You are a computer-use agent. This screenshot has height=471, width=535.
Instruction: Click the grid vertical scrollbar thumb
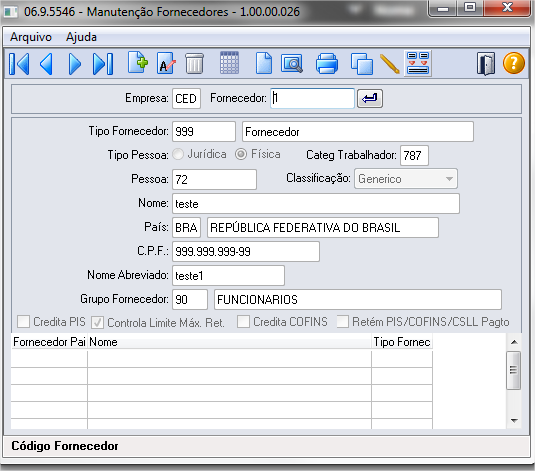point(514,370)
